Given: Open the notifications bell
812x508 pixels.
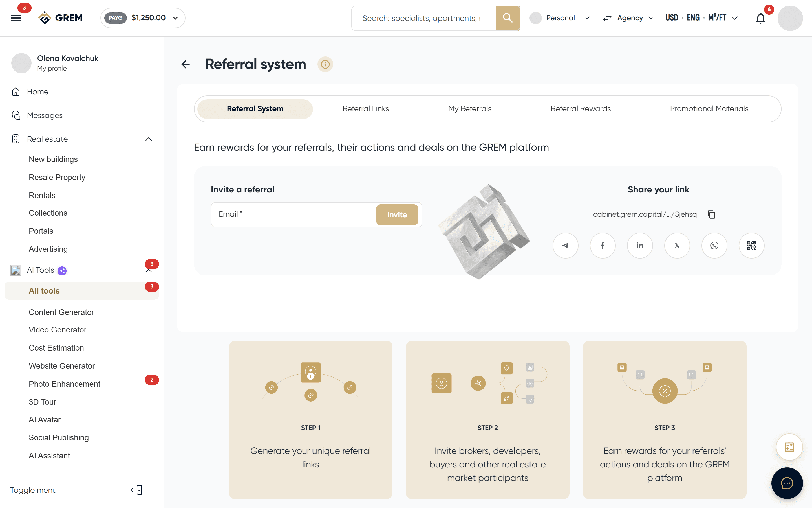Looking at the screenshot, I should click(760, 18).
